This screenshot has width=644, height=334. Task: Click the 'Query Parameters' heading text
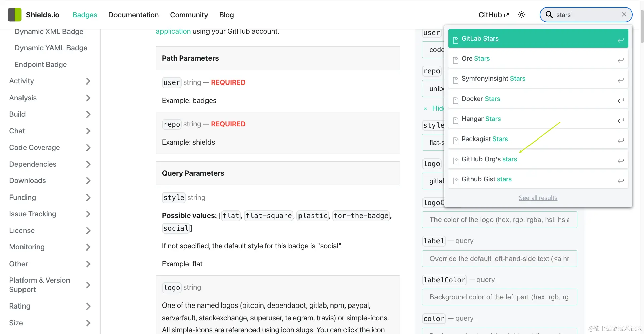coord(193,173)
